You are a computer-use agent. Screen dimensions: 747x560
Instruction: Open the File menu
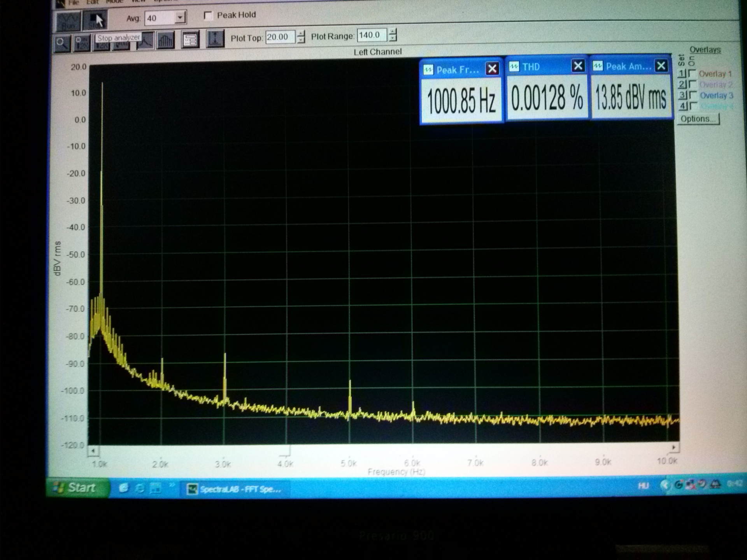pos(73,2)
